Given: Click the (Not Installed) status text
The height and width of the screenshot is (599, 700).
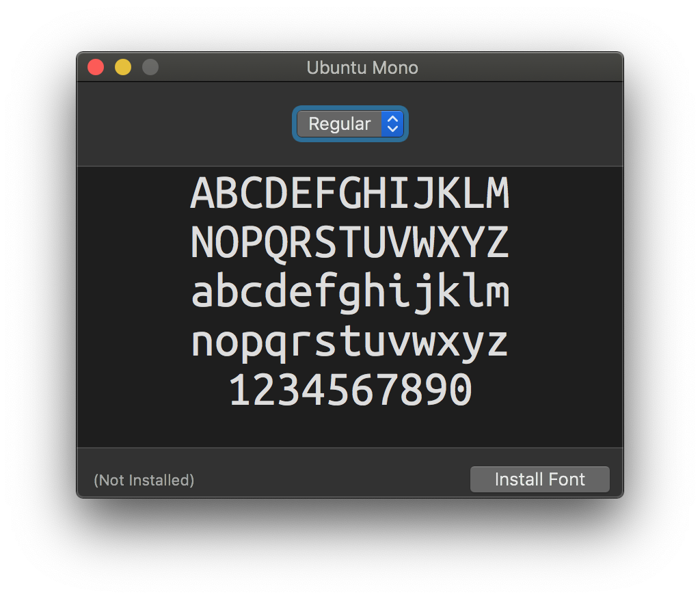Looking at the screenshot, I should pos(144,480).
